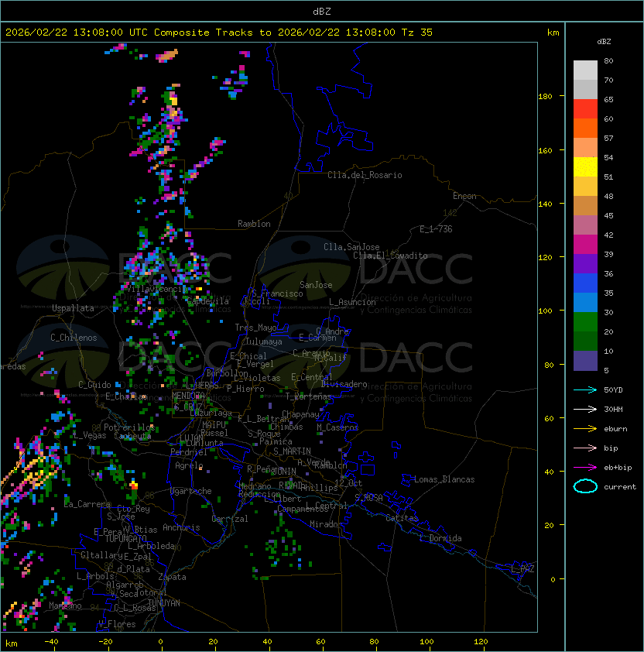Screen dimensions: 644x652
Task: Click the 'C_Chilenos' map label
Action: pyautogui.click(x=74, y=338)
